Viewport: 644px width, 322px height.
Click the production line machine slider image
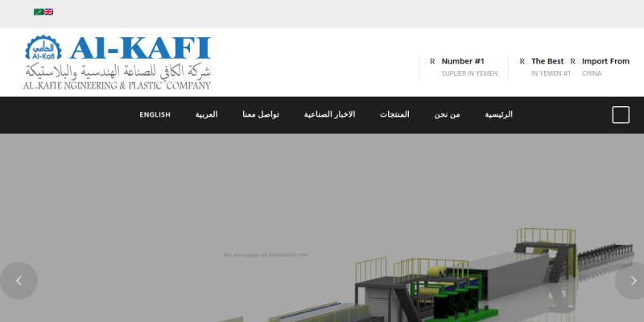coord(322,228)
